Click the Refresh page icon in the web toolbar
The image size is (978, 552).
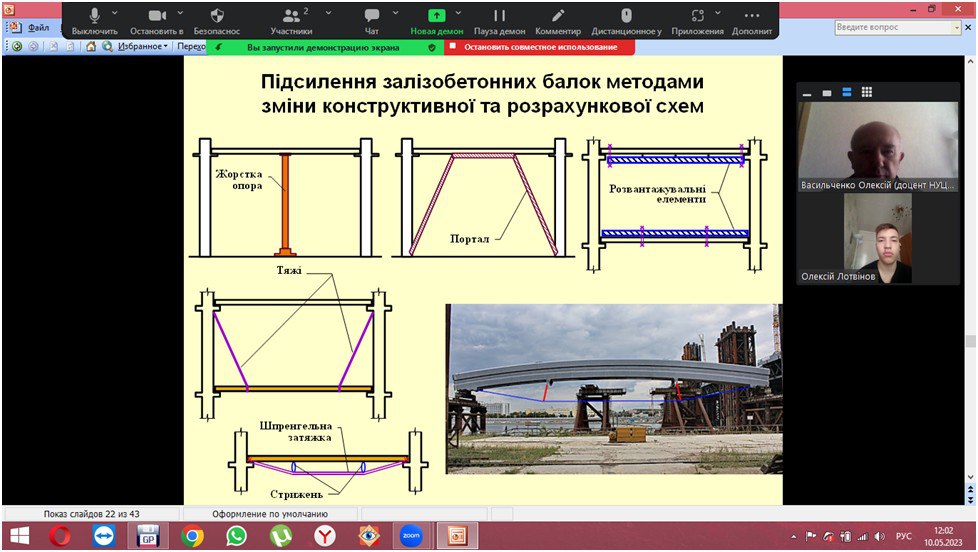[x=70, y=46]
